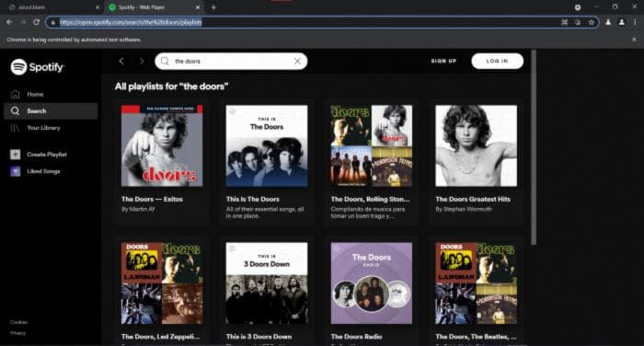
Task: Open Home from the sidebar
Action: [51, 95]
